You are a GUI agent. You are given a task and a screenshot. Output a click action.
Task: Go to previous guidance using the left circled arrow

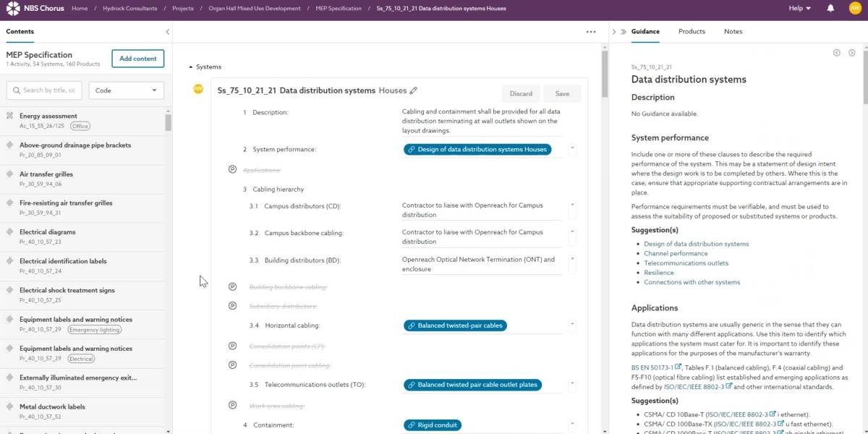point(837,53)
